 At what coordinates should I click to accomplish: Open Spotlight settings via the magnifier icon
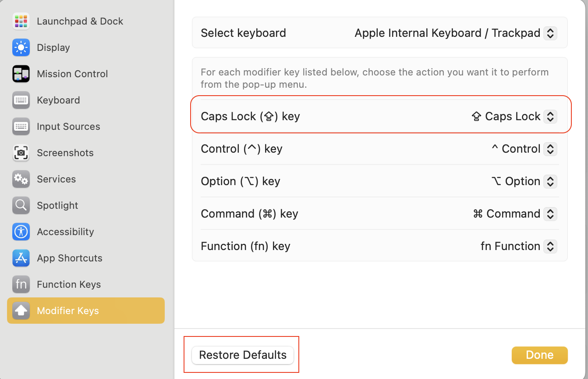(x=21, y=205)
